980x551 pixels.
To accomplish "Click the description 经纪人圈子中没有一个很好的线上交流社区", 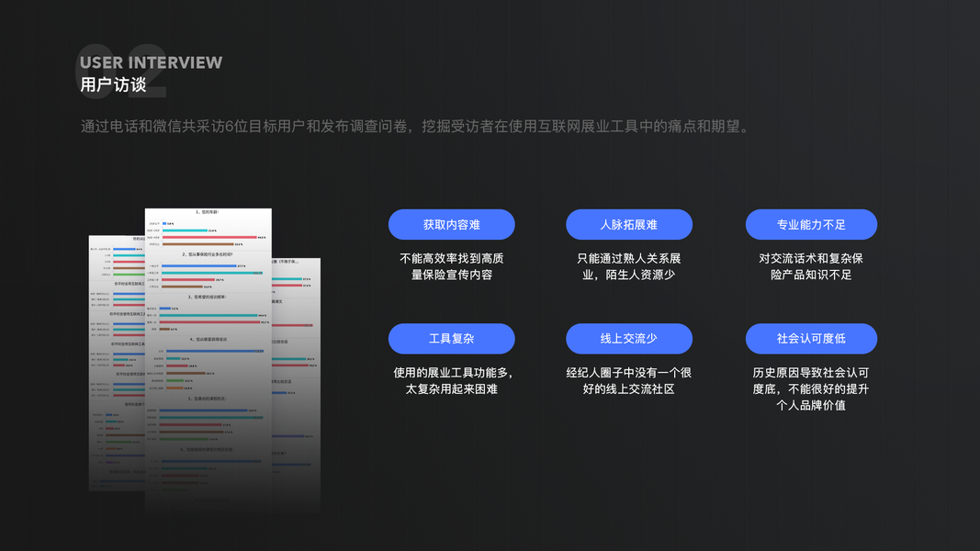I will pyautogui.click(x=629, y=381).
